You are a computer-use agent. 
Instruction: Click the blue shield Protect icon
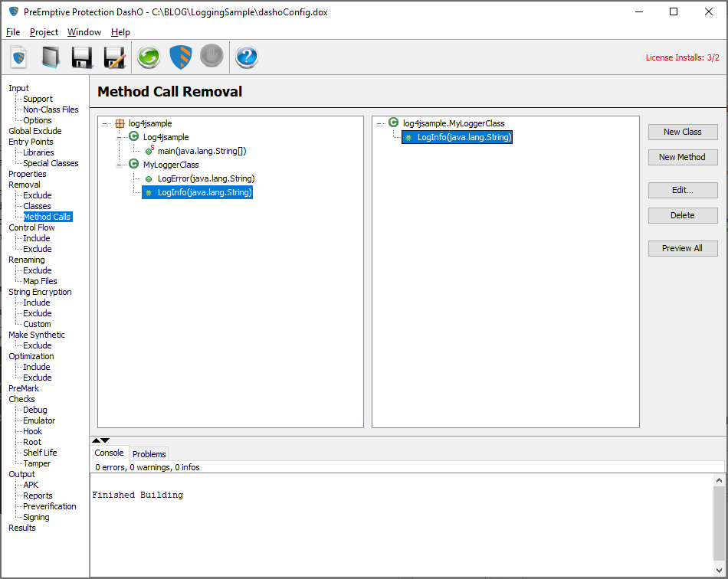point(181,57)
